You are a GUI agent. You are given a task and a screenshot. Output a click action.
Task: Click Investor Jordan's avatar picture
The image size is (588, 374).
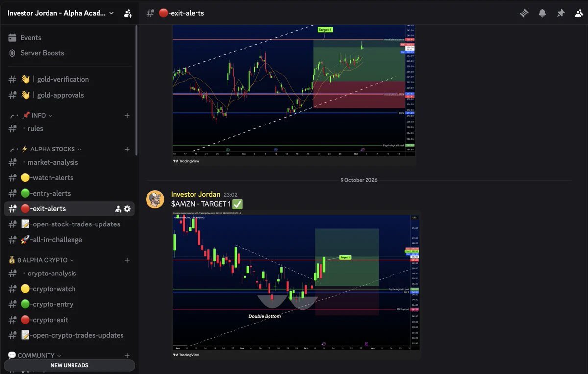pos(155,199)
